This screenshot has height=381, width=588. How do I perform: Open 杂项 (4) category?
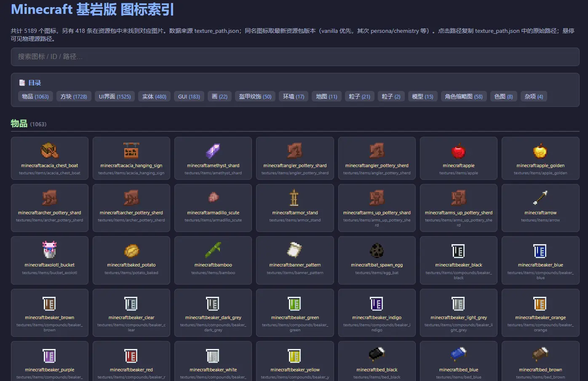coord(534,96)
